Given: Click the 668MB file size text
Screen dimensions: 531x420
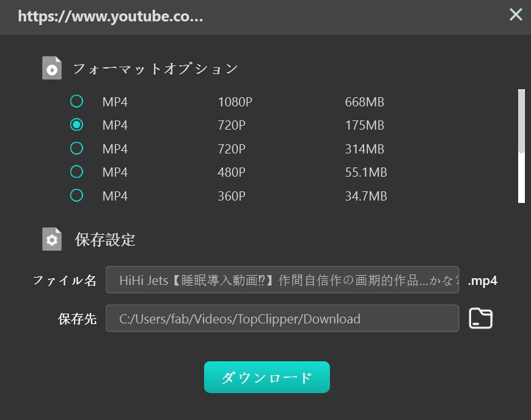Looking at the screenshot, I should 364,102.
